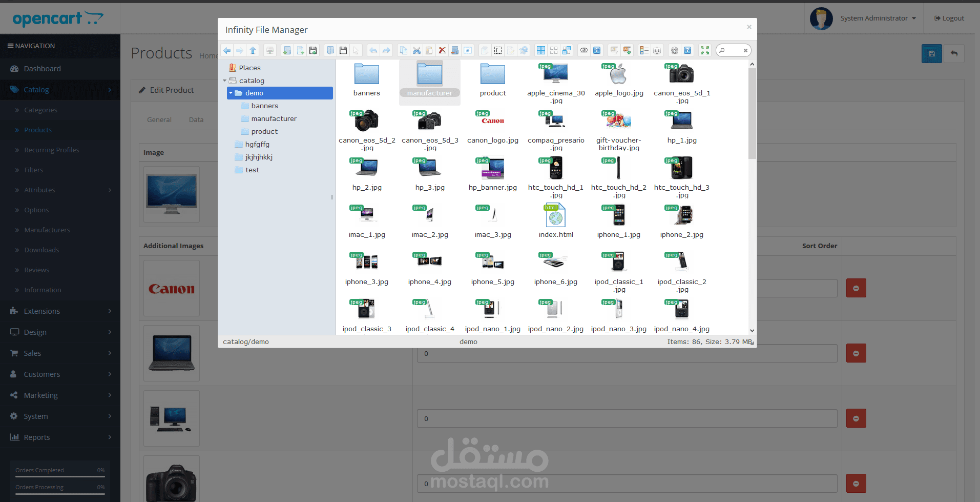Expand the Extensions sidebar menu
This screenshot has width=980, height=502.
pyautogui.click(x=60, y=311)
